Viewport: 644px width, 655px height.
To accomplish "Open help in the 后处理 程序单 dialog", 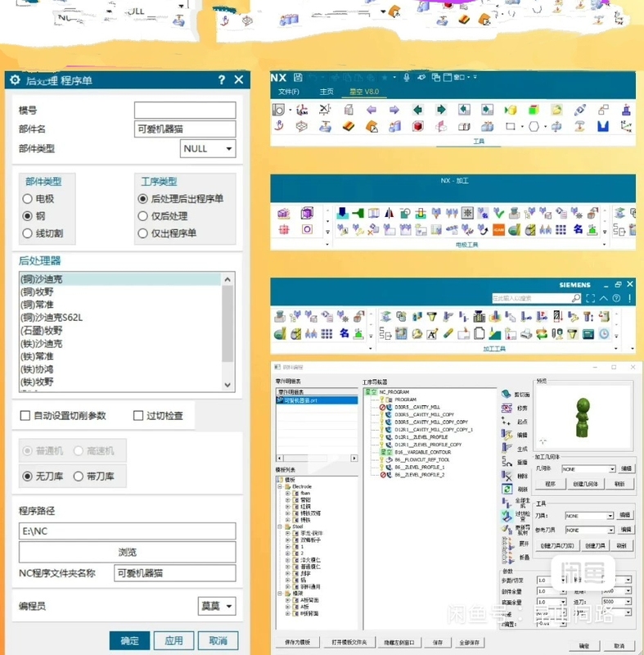I will click(222, 79).
